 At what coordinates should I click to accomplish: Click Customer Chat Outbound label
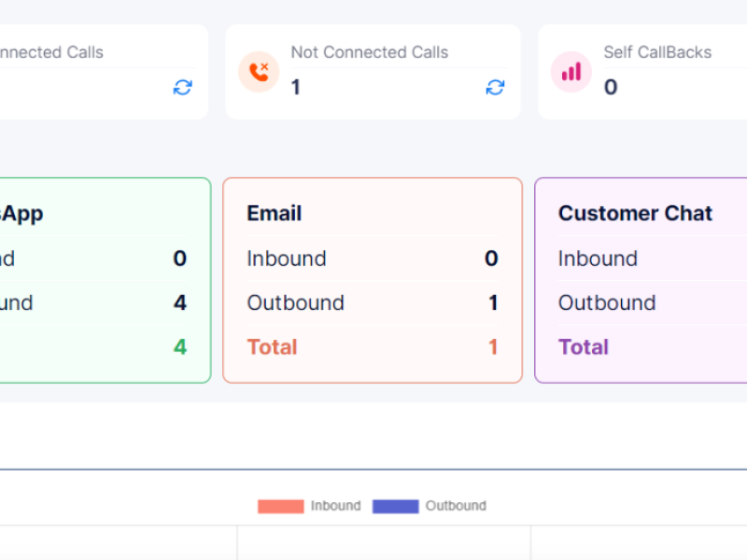tap(607, 302)
